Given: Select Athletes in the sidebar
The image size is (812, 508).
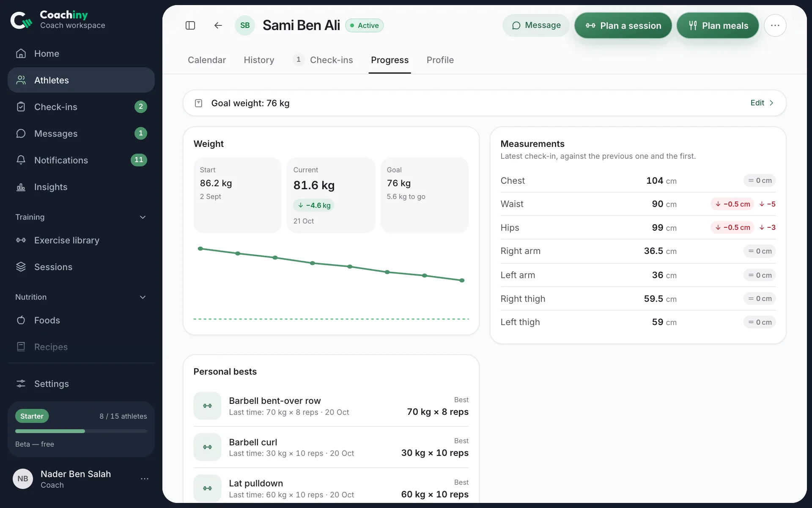Looking at the screenshot, I should pos(81,80).
